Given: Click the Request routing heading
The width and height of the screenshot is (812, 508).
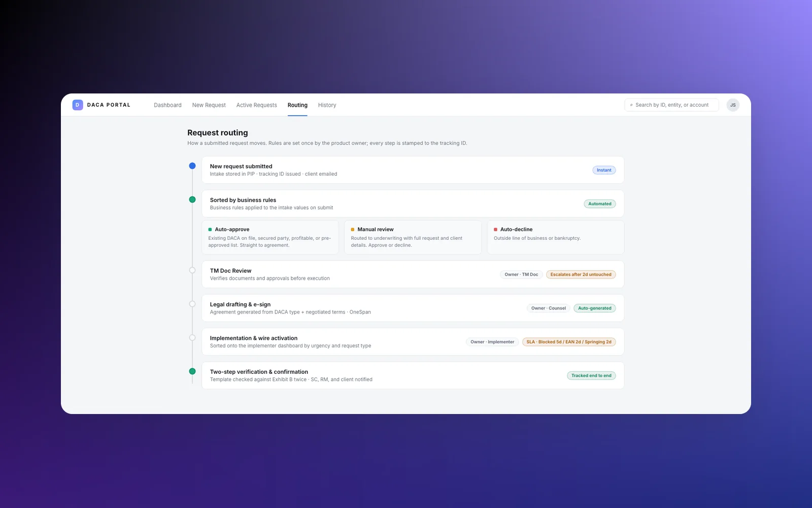Looking at the screenshot, I should coord(218,133).
